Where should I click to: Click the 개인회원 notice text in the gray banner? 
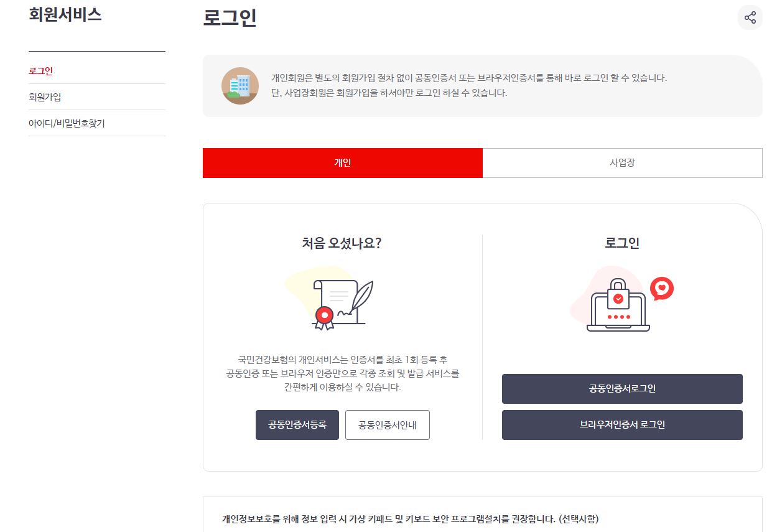click(469, 86)
